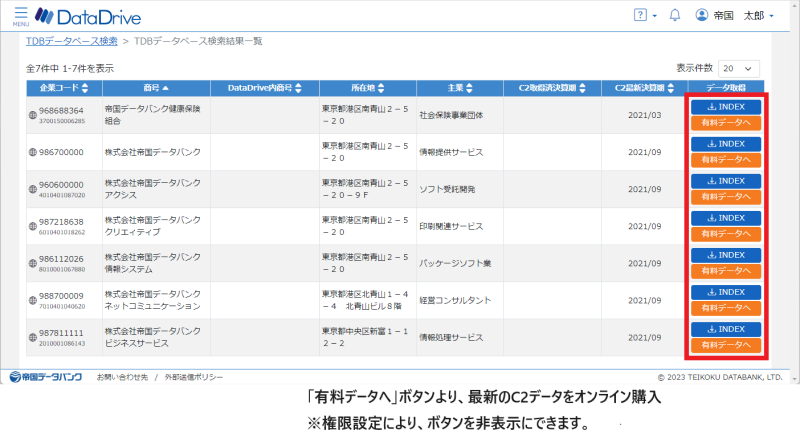The height and width of the screenshot is (439, 800).
Task: Sort by DataDrive内商号 column
Action: click(265, 88)
